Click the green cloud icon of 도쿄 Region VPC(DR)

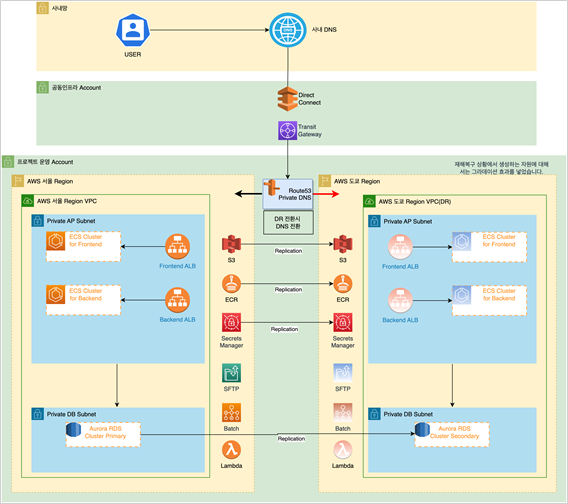[369, 201]
